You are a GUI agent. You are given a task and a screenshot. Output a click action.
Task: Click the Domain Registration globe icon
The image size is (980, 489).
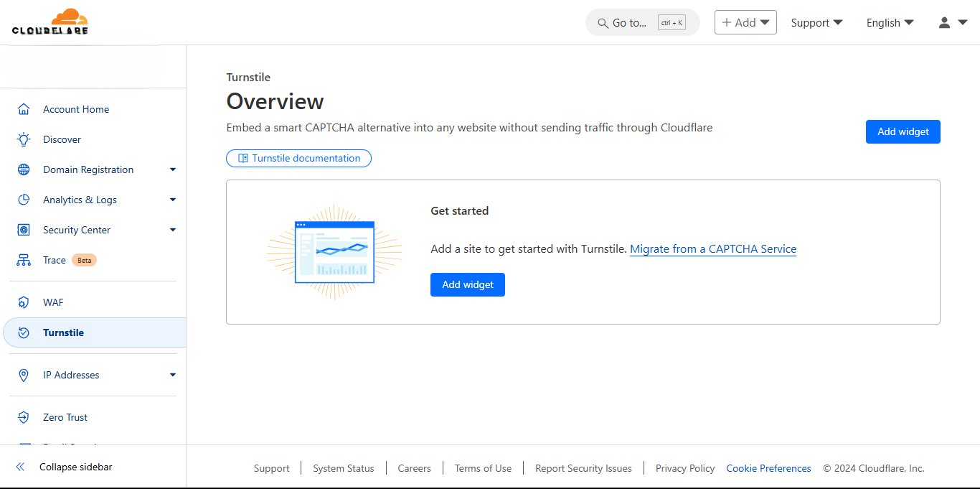tap(24, 169)
